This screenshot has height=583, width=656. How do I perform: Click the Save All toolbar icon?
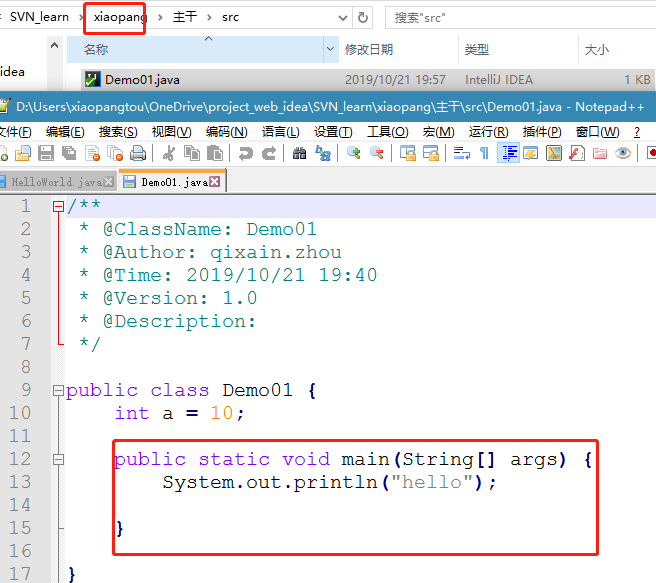69,153
